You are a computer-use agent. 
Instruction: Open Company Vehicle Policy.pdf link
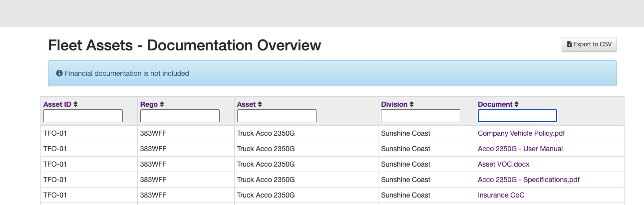pyautogui.click(x=521, y=133)
